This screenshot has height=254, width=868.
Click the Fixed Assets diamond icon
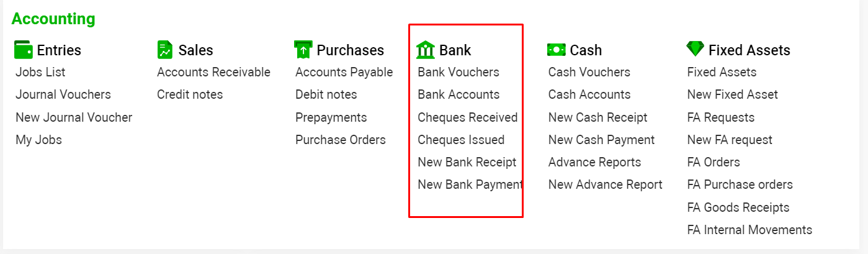[696, 49]
